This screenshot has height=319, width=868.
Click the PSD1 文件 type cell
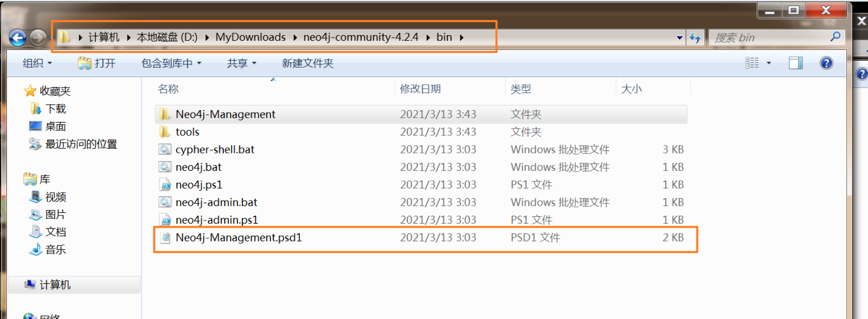(x=535, y=237)
